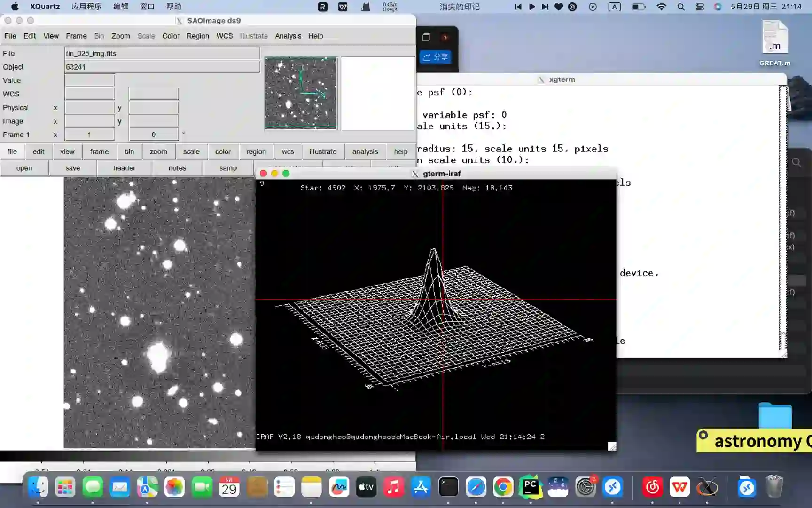Screen dimensions: 812x508
Task: Open System Settings in the dock
Action: click(x=586, y=487)
